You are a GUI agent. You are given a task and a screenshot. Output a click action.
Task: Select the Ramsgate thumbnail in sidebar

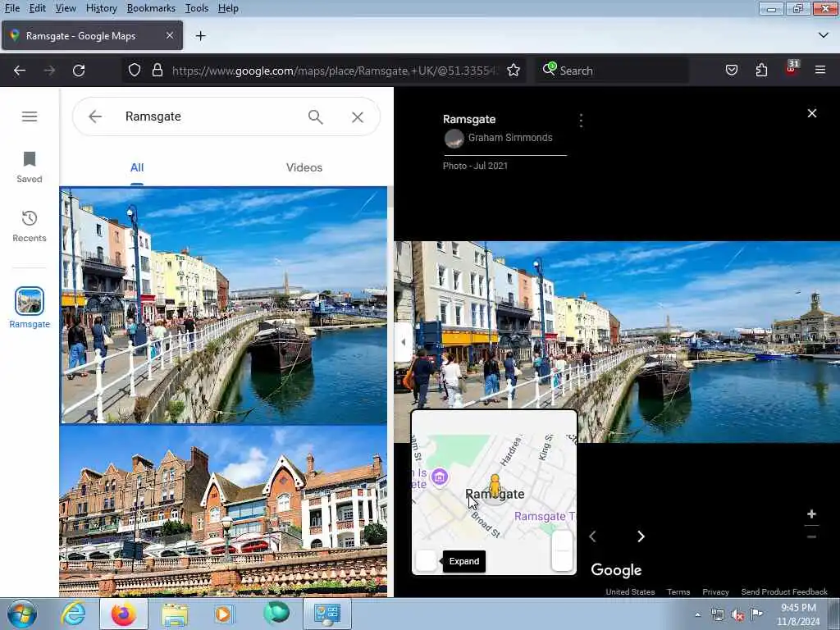coord(30,308)
